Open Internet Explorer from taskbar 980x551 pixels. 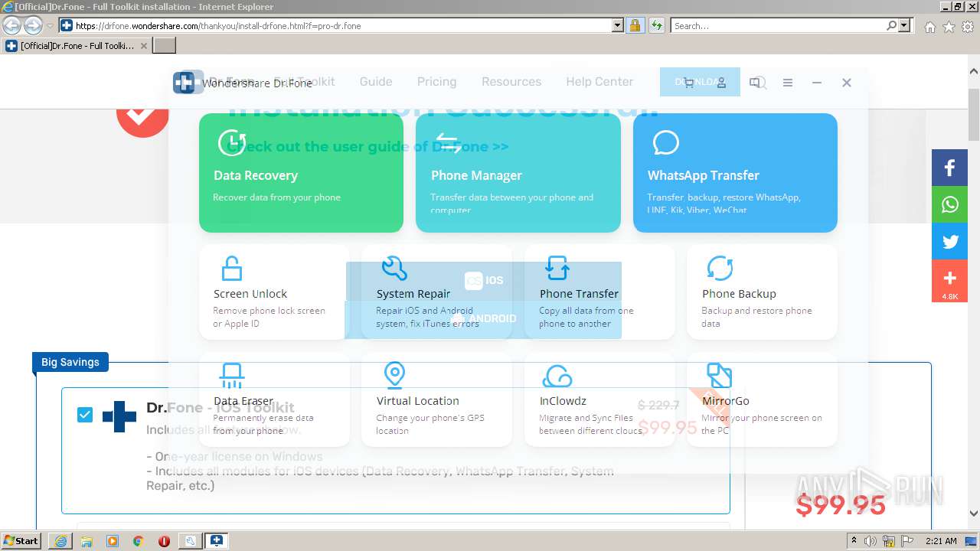60,541
